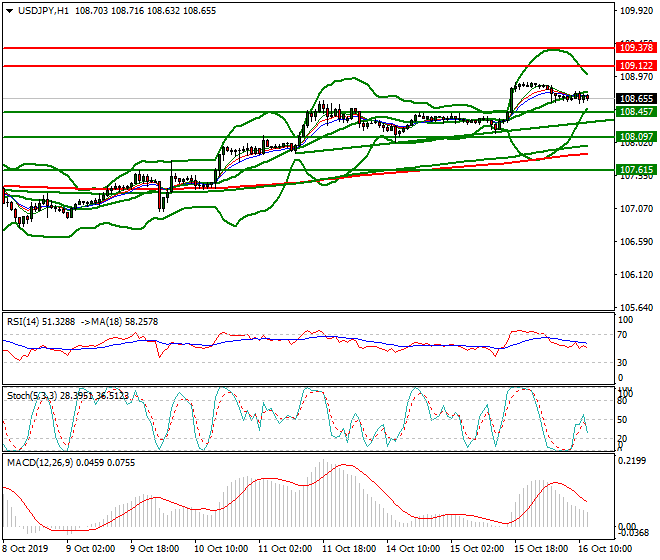Click the RSI scale level 30

click(x=622, y=363)
